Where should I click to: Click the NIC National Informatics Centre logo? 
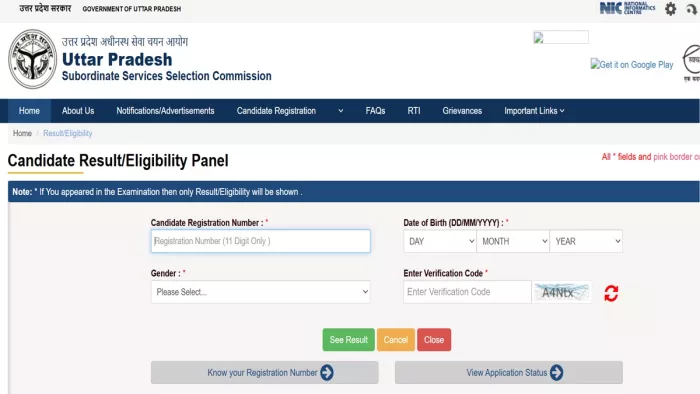point(627,8)
